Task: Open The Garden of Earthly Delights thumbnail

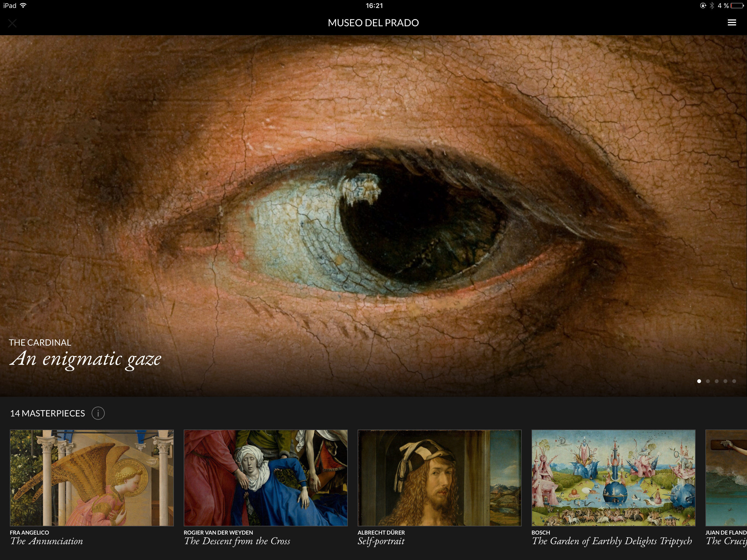Action: pyautogui.click(x=614, y=478)
